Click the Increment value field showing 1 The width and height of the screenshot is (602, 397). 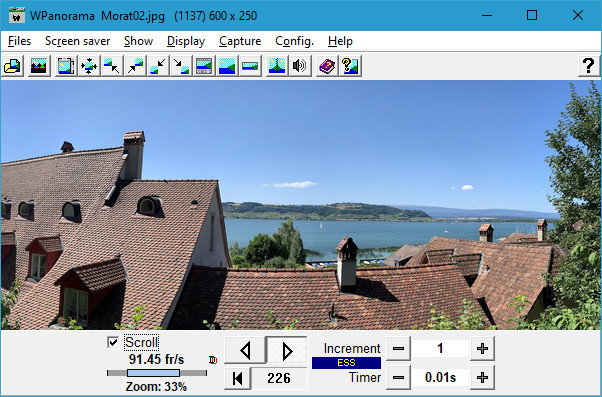[x=440, y=349]
